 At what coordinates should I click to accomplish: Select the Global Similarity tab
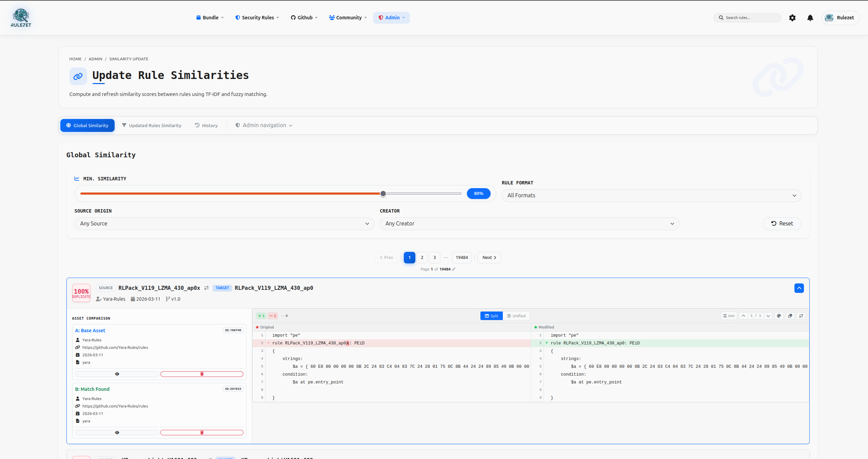[87, 125]
